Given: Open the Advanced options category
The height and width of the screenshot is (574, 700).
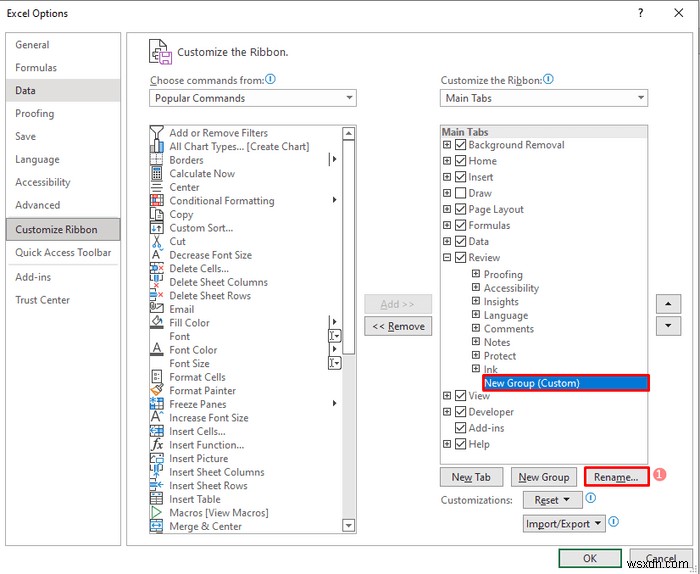Looking at the screenshot, I should click(63, 205).
